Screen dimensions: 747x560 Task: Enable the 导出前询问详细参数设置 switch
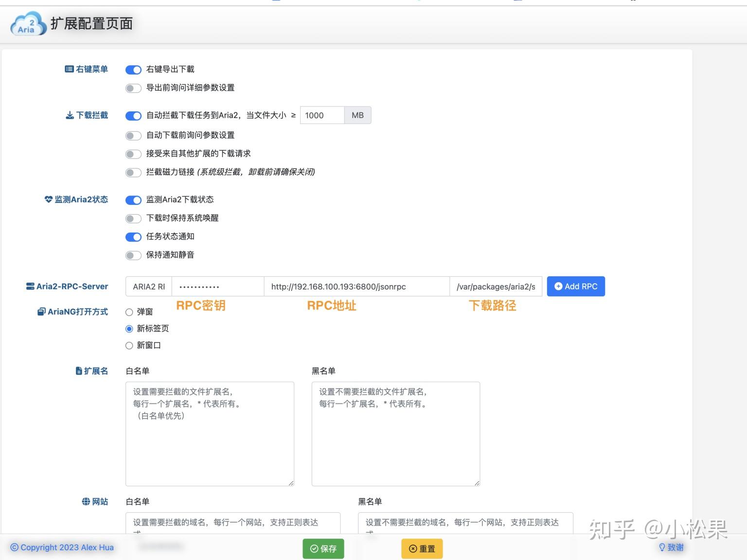(x=133, y=88)
